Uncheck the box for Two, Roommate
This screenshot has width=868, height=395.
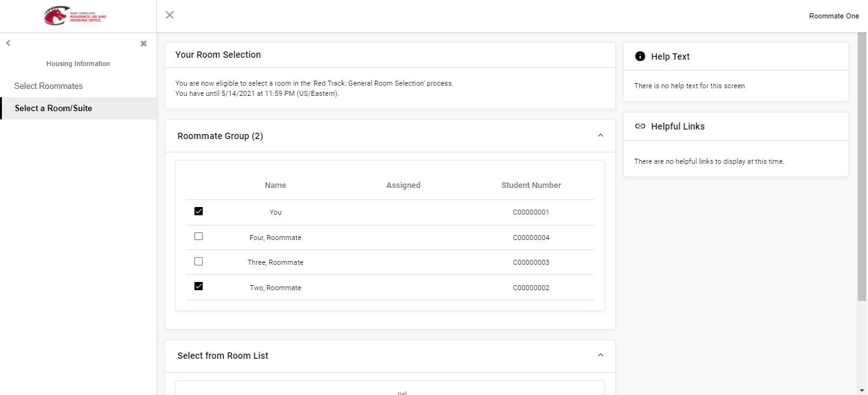pos(198,286)
